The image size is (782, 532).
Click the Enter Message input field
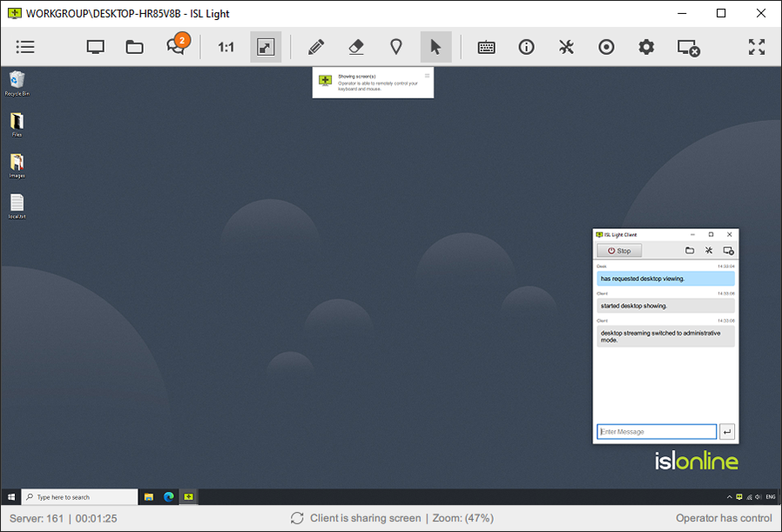pyautogui.click(x=656, y=432)
